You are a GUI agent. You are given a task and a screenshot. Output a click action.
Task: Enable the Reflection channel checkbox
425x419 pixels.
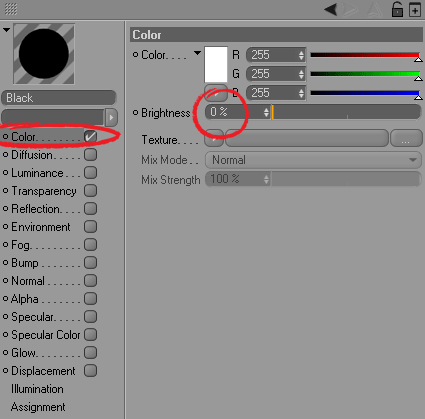(90, 209)
